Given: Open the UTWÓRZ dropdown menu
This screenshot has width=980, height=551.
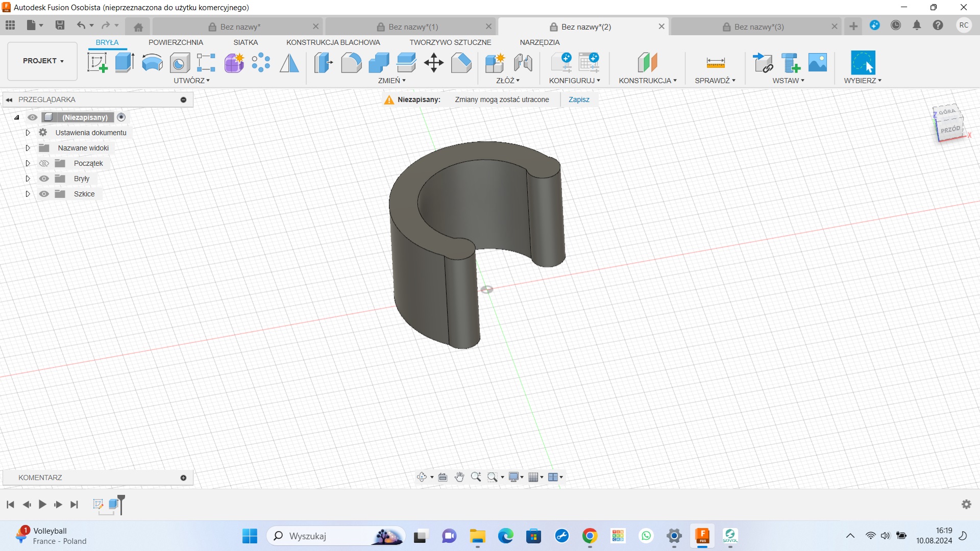Looking at the screenshot, I should [191, 81].
